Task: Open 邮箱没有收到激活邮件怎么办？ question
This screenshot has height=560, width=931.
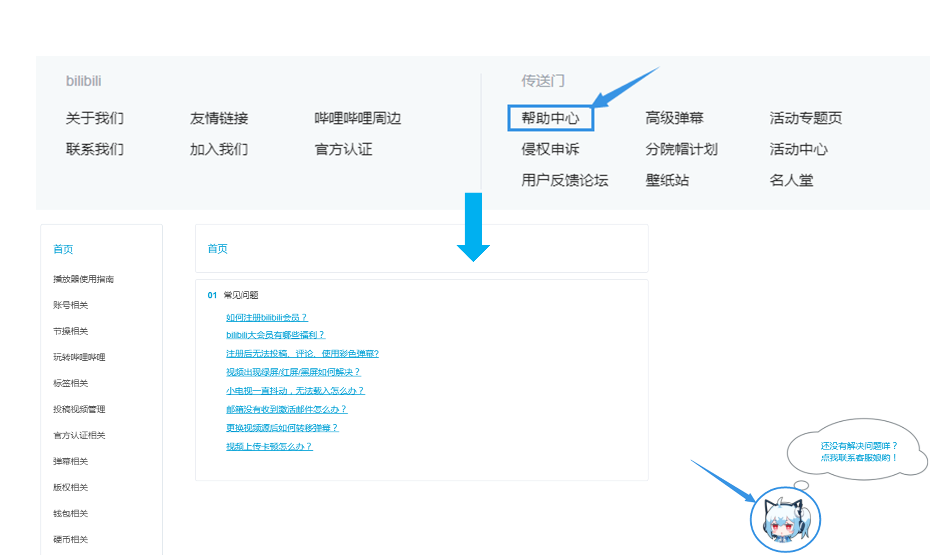Action: pyautogui.click(x=286, y=409)
